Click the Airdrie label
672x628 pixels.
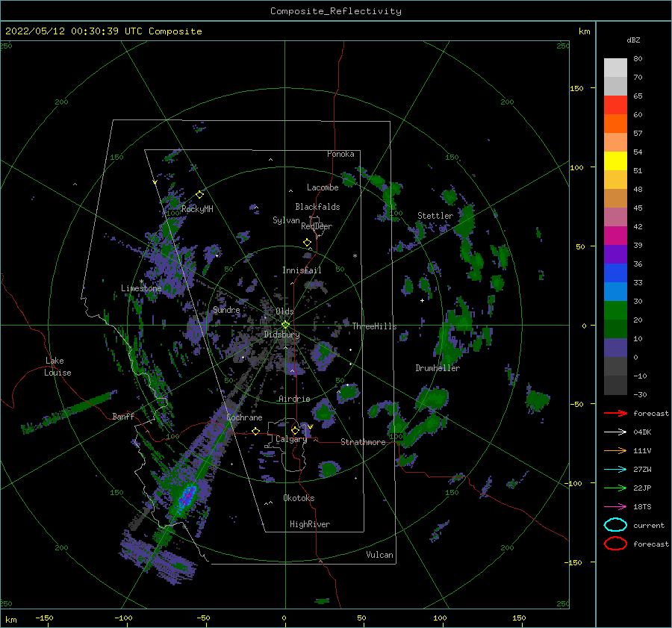click(x=294, y=399)
